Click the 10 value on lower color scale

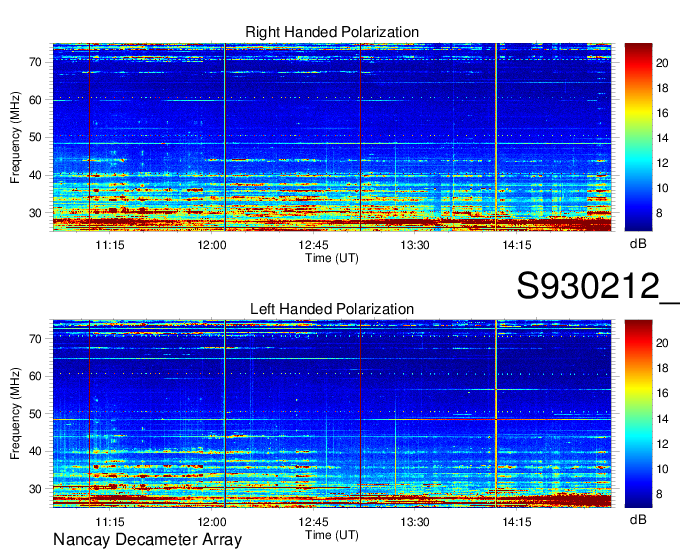pyautogui.click(x=662, y=469)
